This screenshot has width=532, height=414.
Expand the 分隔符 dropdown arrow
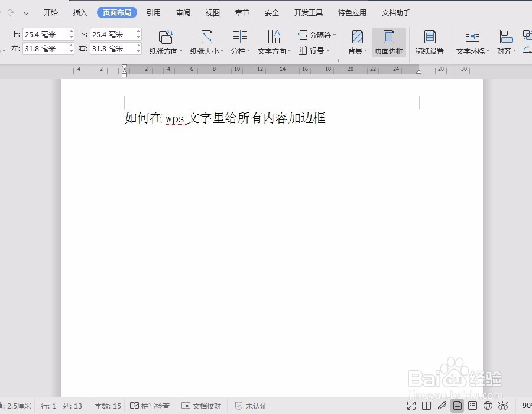coord(335,35)
